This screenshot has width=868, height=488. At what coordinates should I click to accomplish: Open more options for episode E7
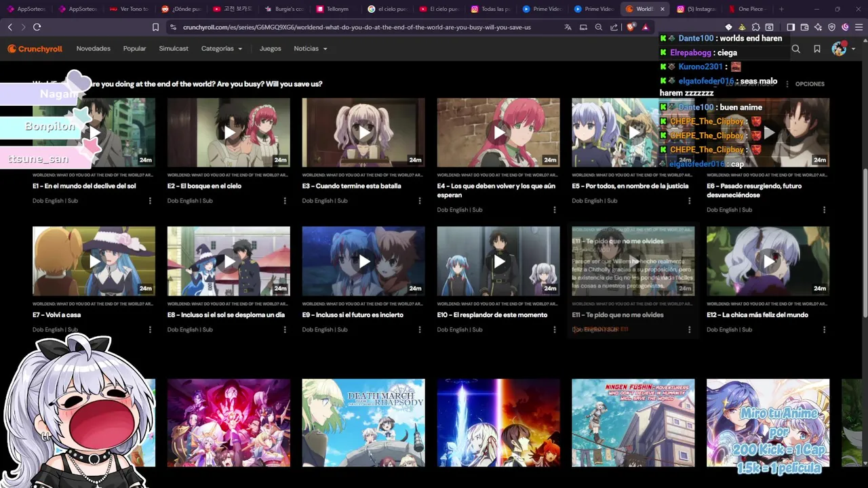[150, 329]
